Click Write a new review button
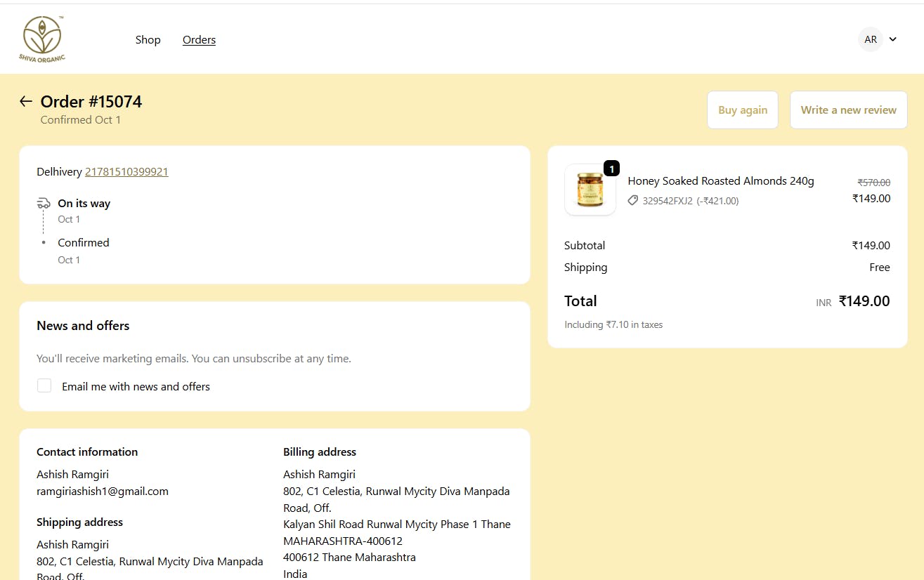 coord(848,110)
